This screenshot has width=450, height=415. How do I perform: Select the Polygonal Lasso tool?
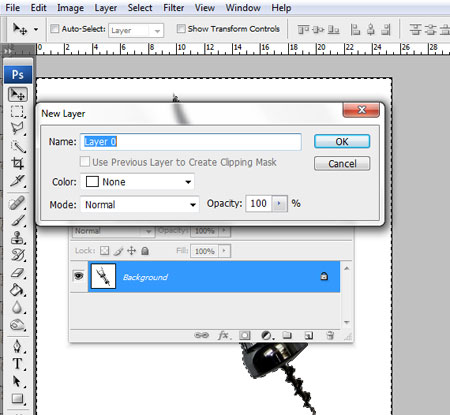pyautogui.click(x=17, y=128)
